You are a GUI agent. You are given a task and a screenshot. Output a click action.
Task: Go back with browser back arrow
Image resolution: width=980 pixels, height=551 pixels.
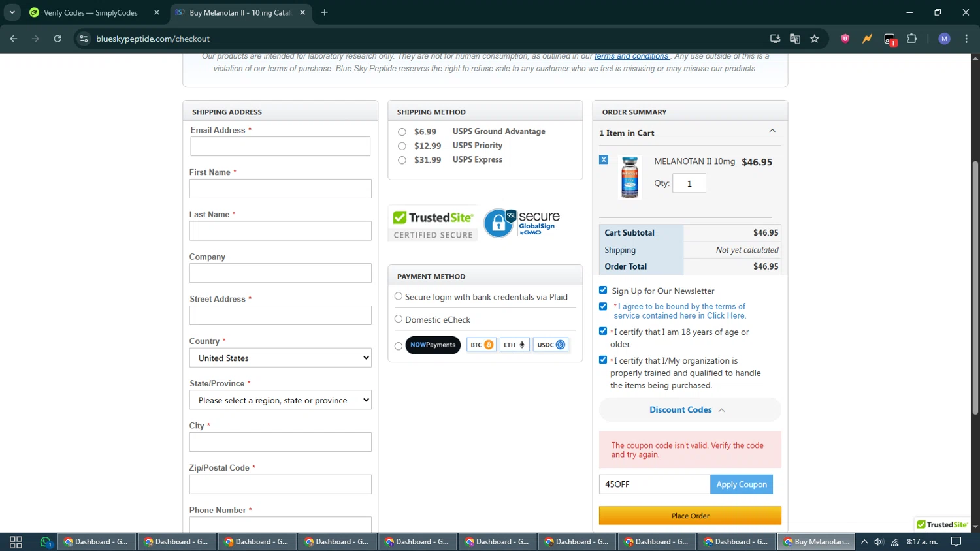click(x=14, y=39)
